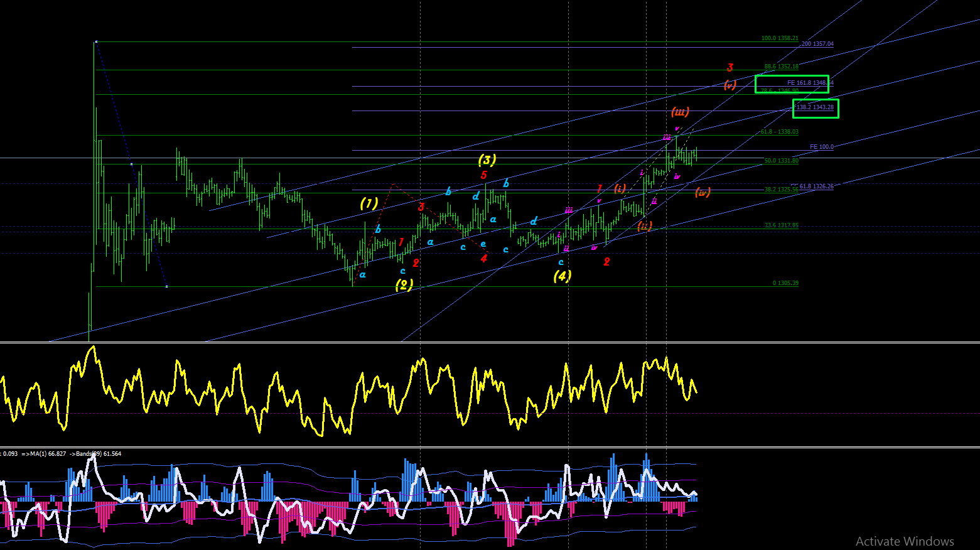Select the cyan e wave label
The width and height of the screenshot is (980, 550).
pos(483,245)
